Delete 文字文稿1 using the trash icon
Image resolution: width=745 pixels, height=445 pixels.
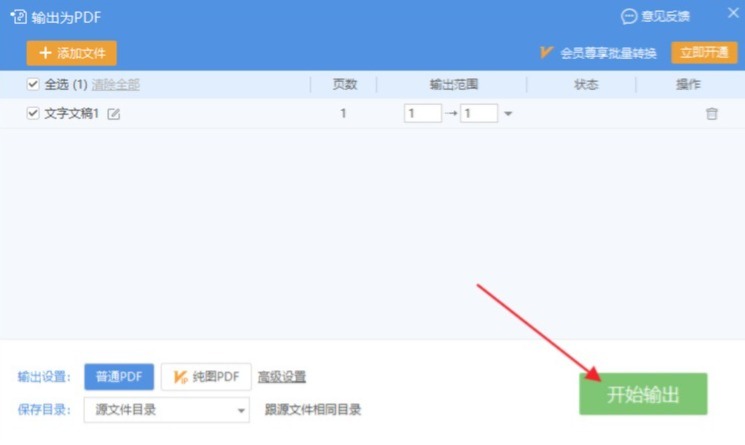click(712, 114)
